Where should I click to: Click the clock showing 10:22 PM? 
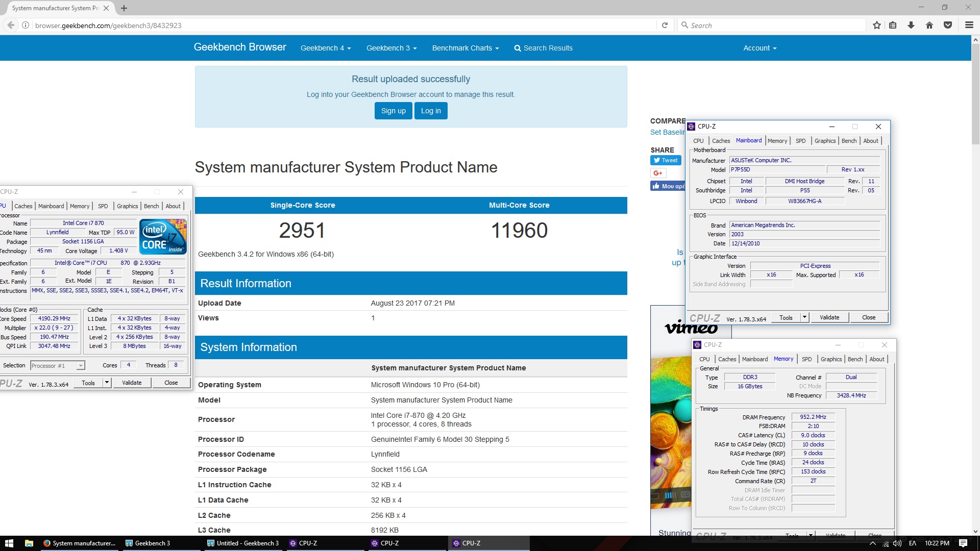coord(937,543)
